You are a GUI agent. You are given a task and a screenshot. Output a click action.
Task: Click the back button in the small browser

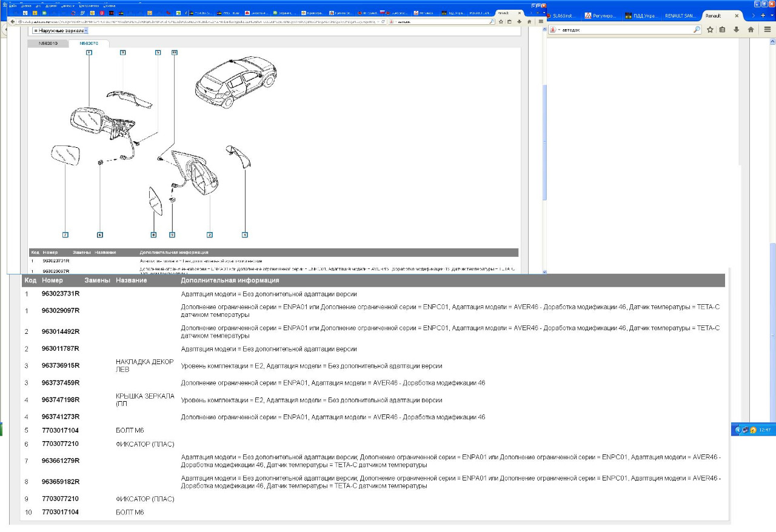coord(12,21)
